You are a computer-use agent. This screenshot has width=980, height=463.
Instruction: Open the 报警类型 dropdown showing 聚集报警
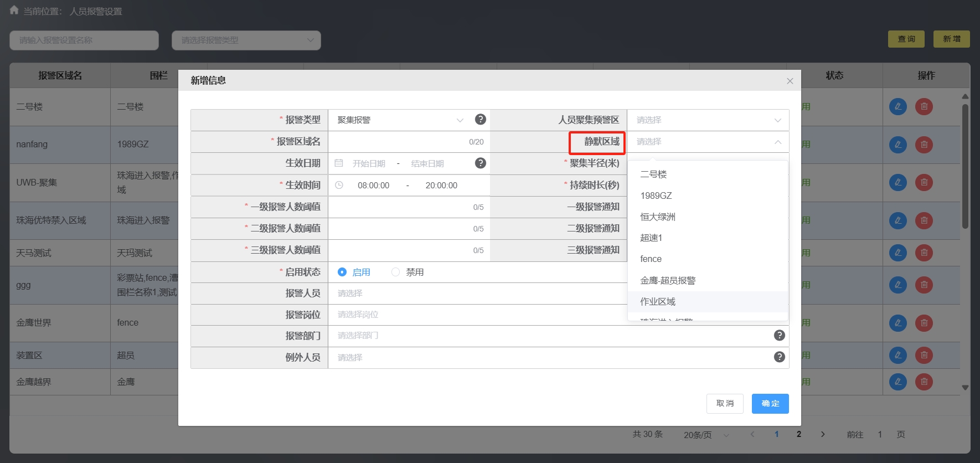click(x=400, y=120)
